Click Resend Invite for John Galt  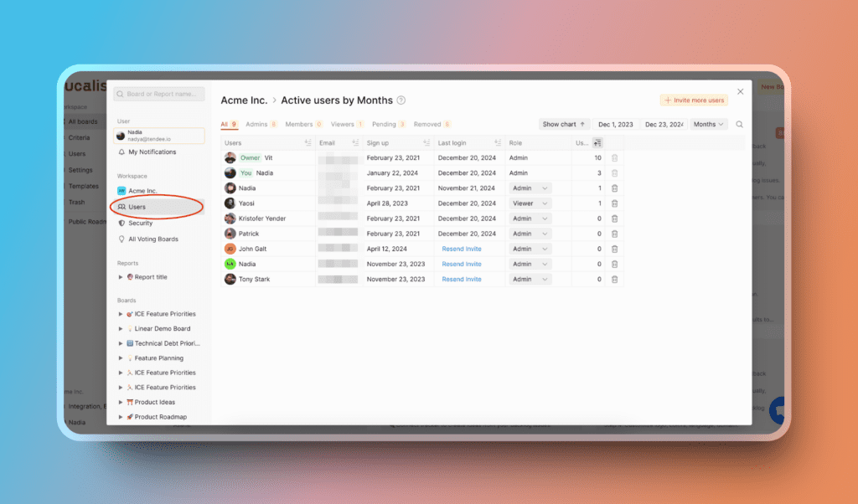coord(462,249)
